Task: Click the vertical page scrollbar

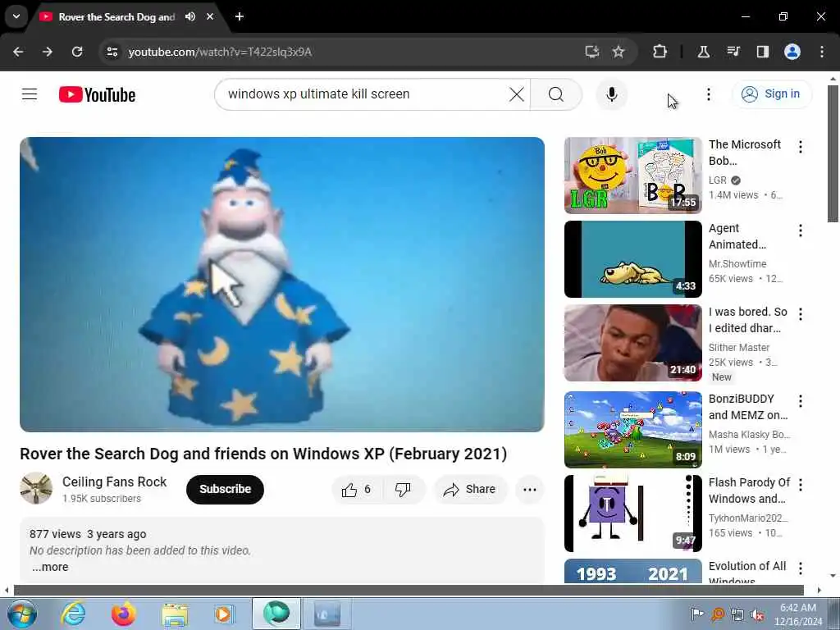Action: 833,153
